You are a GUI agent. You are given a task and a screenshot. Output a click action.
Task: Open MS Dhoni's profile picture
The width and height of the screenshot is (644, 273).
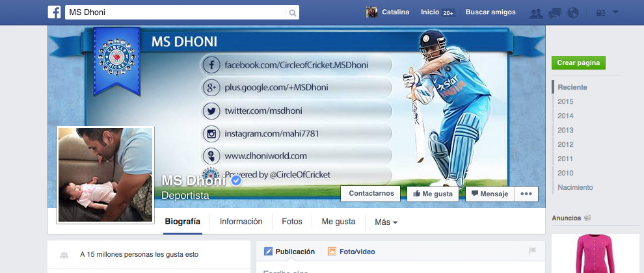[x=105, y=175]
